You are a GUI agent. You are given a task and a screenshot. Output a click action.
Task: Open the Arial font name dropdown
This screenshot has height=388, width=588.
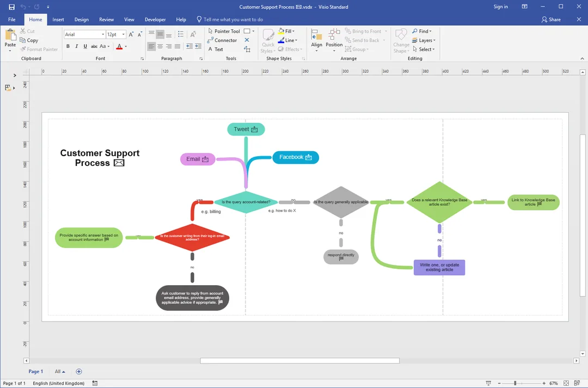coord(84,34)
